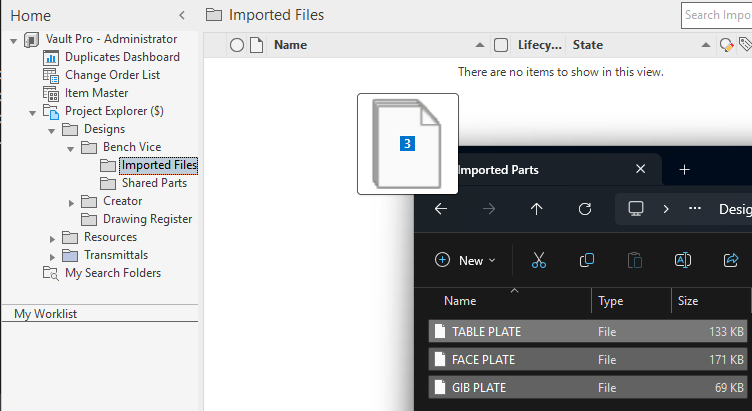Collapse the Project Explorer ($) node

33,113
